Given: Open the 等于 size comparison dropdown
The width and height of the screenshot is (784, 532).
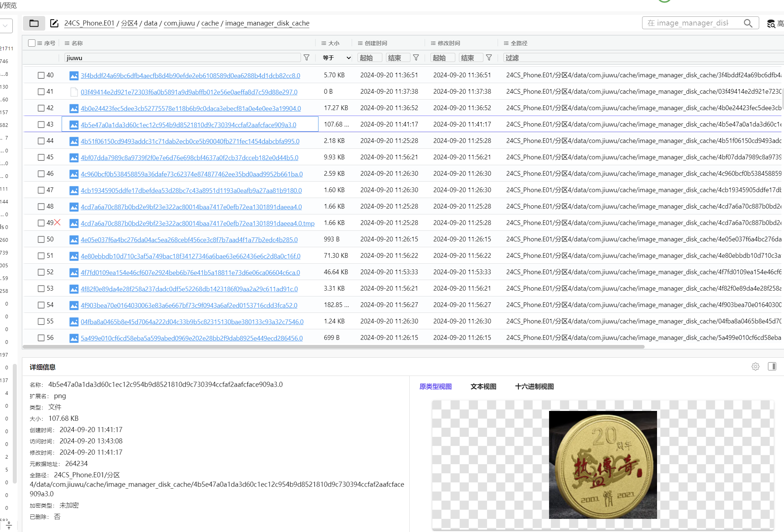Looking at the screenshot, I should coord(336,58).
